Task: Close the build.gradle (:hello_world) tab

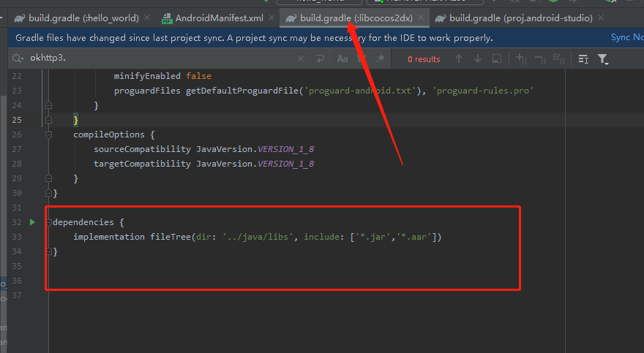Action: pos(147,18)
